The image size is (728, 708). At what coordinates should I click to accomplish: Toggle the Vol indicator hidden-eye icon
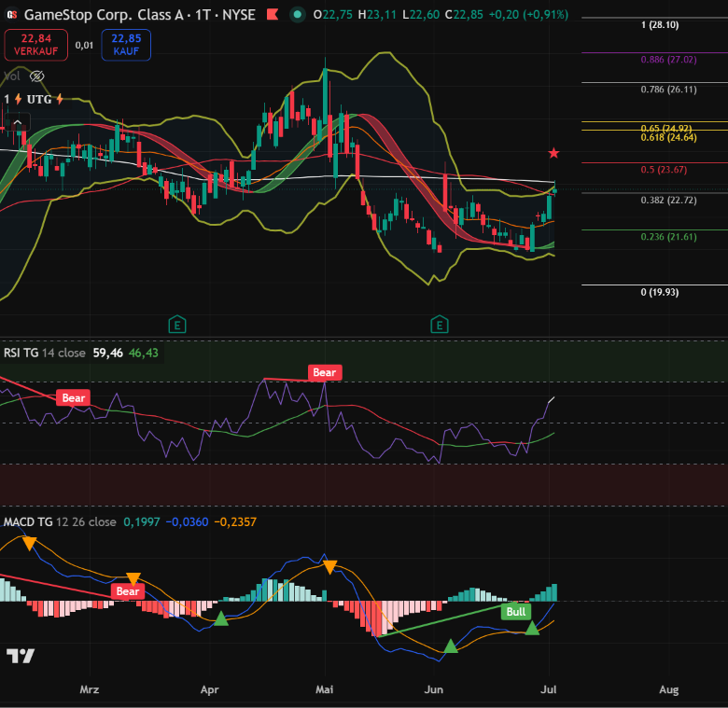(x=37, y=76)
